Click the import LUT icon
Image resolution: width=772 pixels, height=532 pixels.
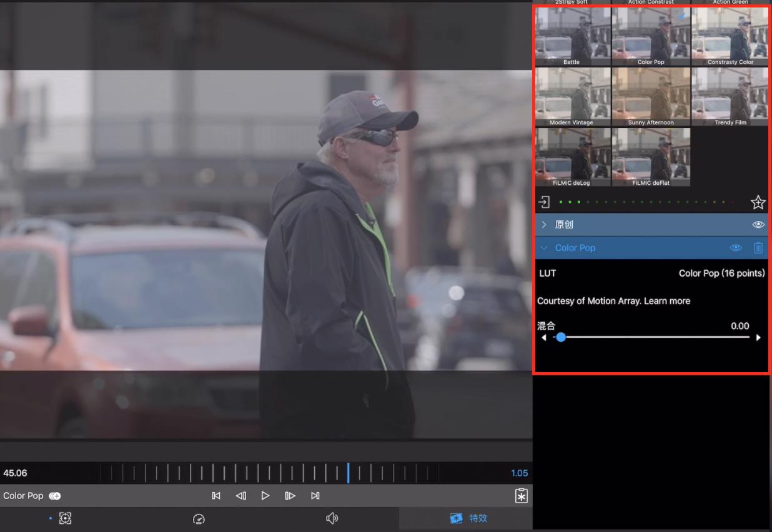(x=545, y=202)
